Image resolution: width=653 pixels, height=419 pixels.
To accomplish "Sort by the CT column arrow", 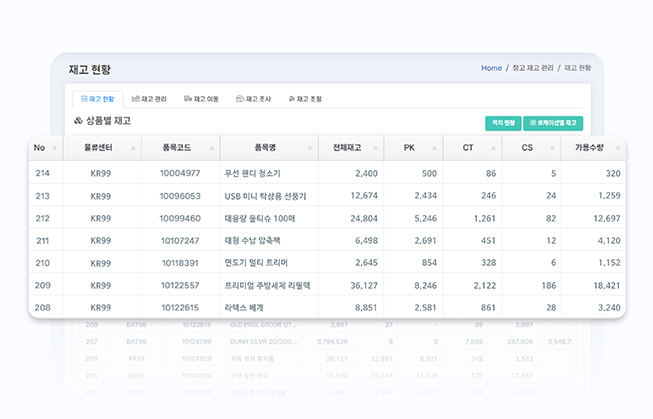I will click(x=493, y=148).
